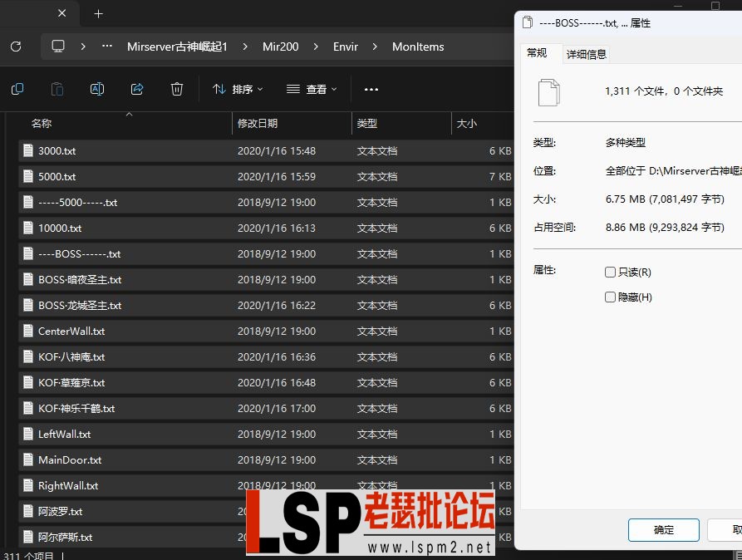Navigate to Mir200 breadcrumb

[281, 47]
